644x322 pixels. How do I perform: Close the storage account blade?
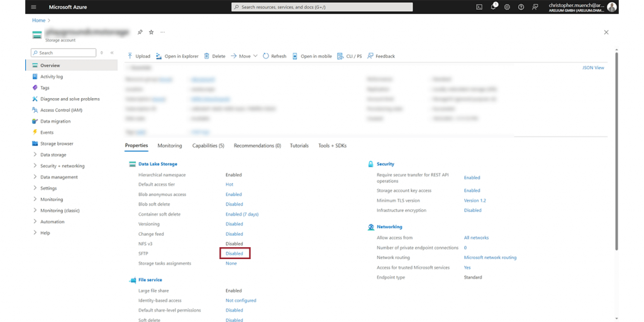tap(606, 32)
